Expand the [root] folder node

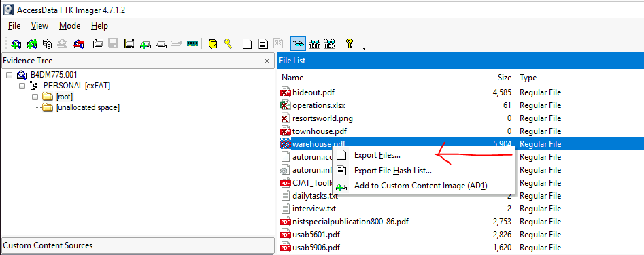(35, 97)
